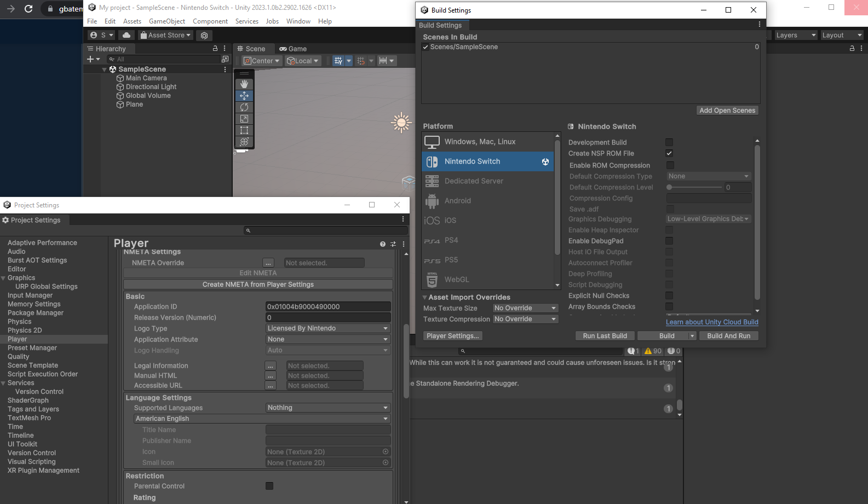Open Player settings help icon

[383, 244]
